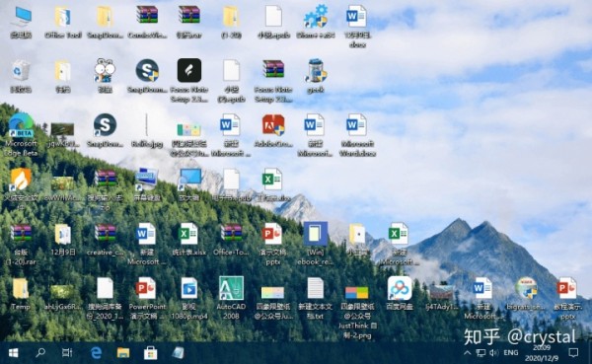Open the (1-20) folder icon
The height and width of the screenshot is (364, 592).
(231, 17)
